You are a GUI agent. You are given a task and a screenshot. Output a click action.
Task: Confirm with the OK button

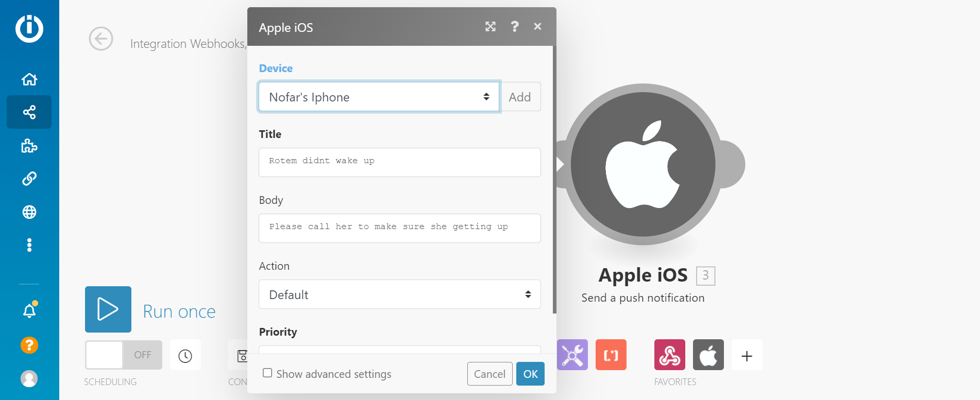coord(531,374)
